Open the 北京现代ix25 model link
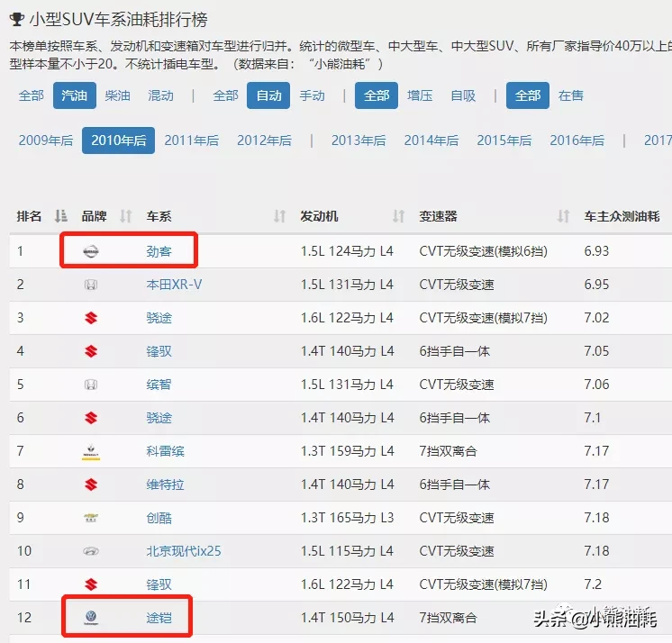The width and height of the screenshot is (672, 643). click(184, 551)
